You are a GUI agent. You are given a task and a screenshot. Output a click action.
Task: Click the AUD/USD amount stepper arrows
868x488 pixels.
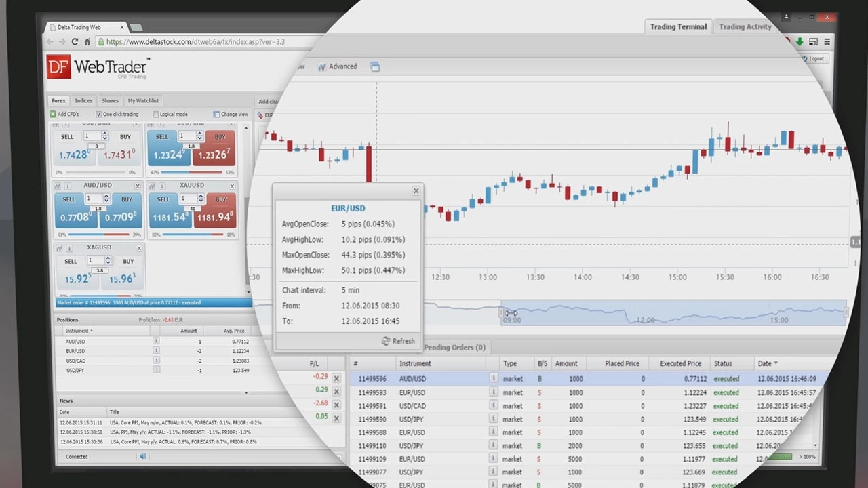coord(106,198)
